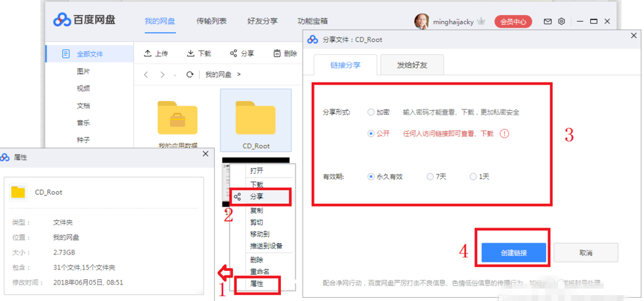Click the 2.73GB size value
This screenshot has width=644, height=301.
click(x=64, y=252)
